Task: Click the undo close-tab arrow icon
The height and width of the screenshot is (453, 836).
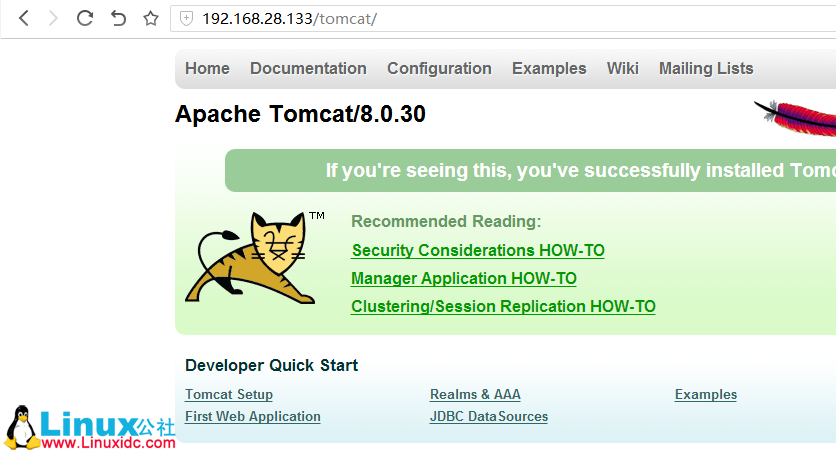Action: [118, 19]
